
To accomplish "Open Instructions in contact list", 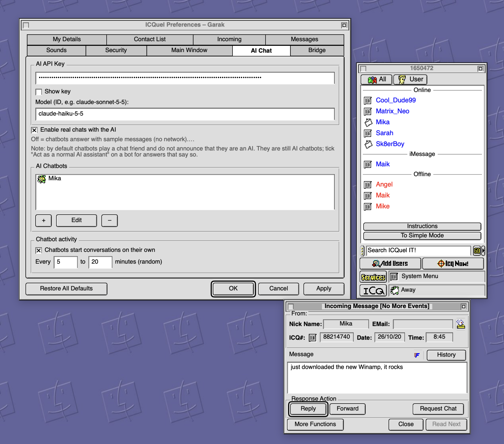I will tap(422, 226).
